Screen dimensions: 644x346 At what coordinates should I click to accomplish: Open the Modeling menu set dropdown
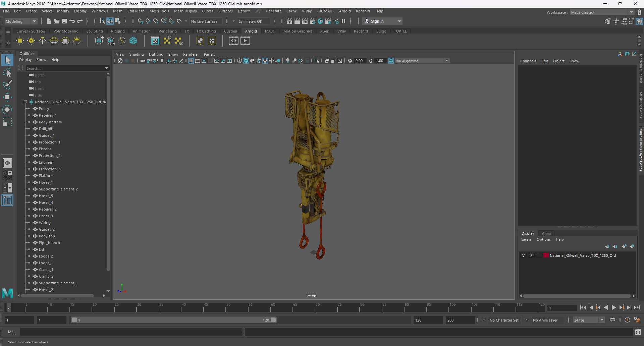click(x=21, y=21)
